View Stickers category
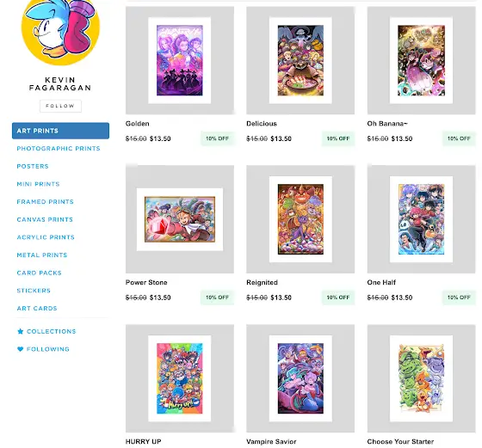Image resolution: width=482 pixels, height=448 pixels. click(x=34, y=291)
